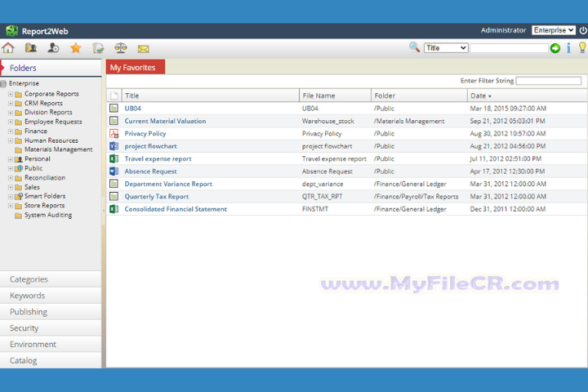
Task: Open Current Material Valuation link
Action: [x=165, y=121]
